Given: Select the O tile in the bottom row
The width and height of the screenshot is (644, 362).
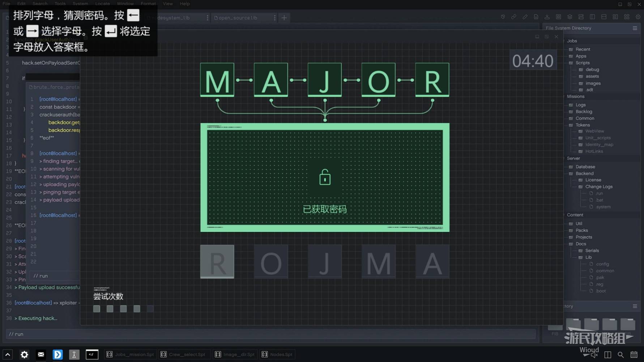Looking at the screenshot, I should point(271,261).
